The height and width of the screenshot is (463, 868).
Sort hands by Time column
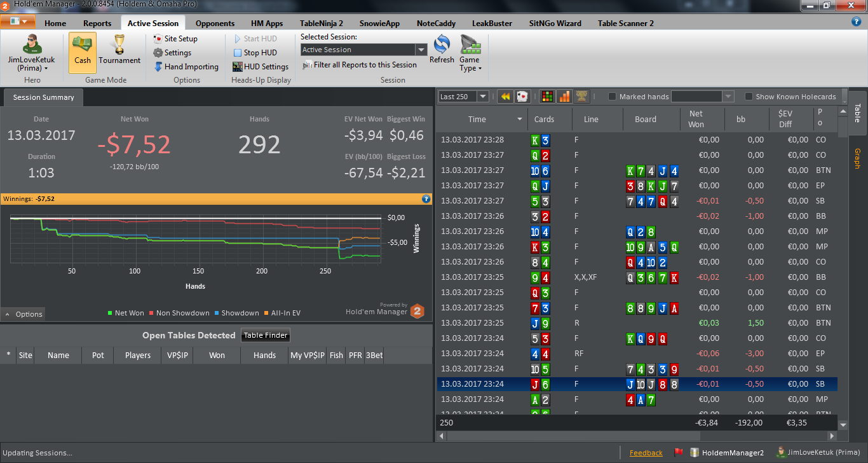coord(477,119)
